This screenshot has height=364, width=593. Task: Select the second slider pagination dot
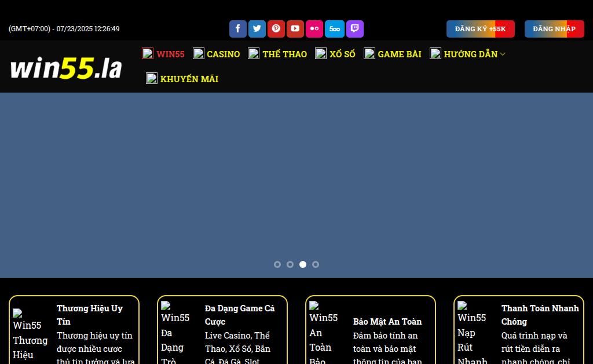coord(290,264)
